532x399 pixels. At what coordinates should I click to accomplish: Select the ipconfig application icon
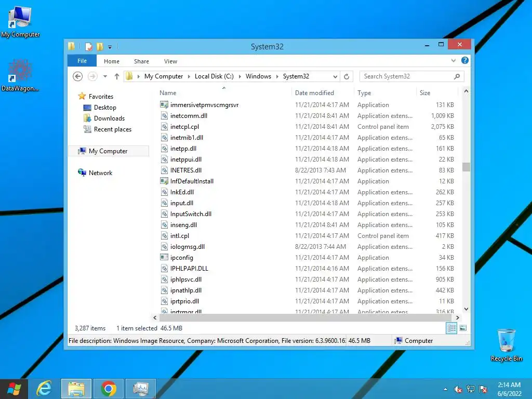(164, 257)
